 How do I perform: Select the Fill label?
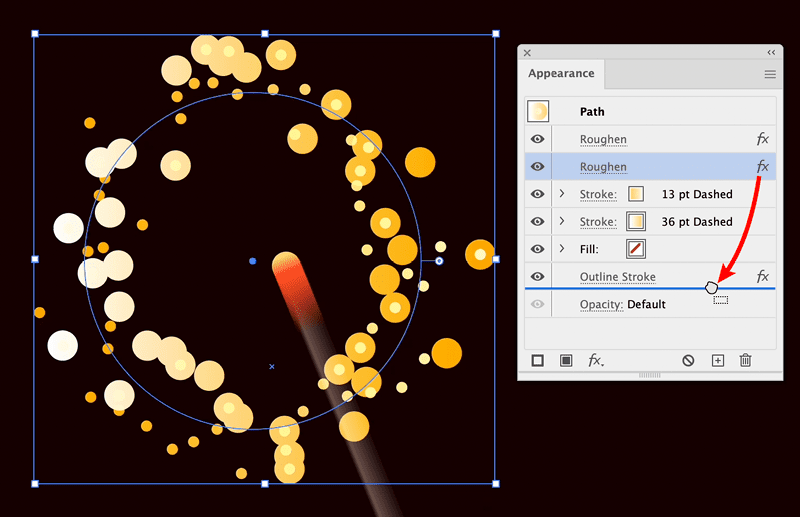(589, 250)
